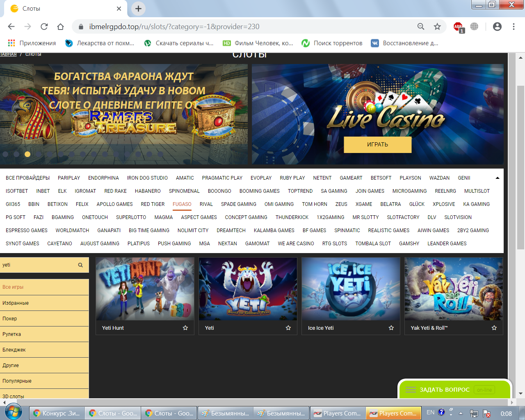The width and height of the screenshot is (525, 420).
Task: Open the Лекарства от похм... bookmark
Action: (x=100, y=43)
